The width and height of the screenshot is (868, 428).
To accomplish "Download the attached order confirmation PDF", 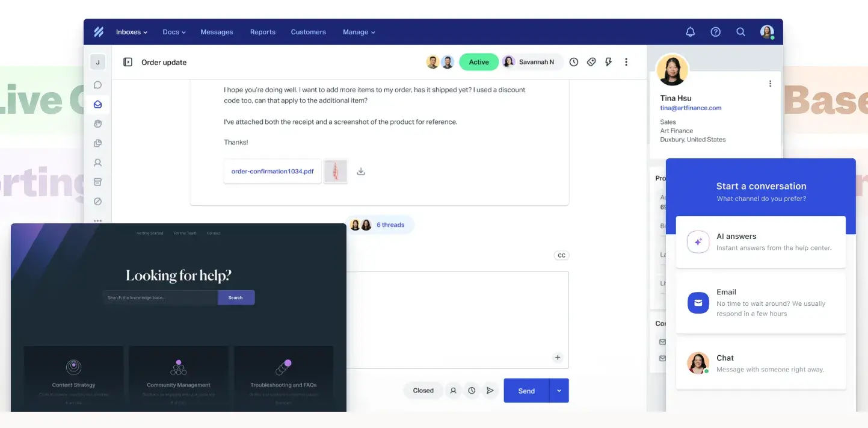I will [361, 171].
